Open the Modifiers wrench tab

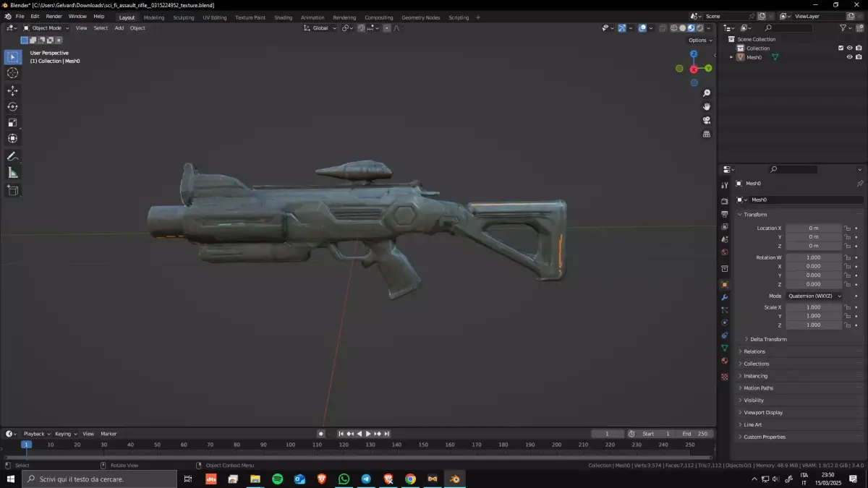tap(725, 297)
